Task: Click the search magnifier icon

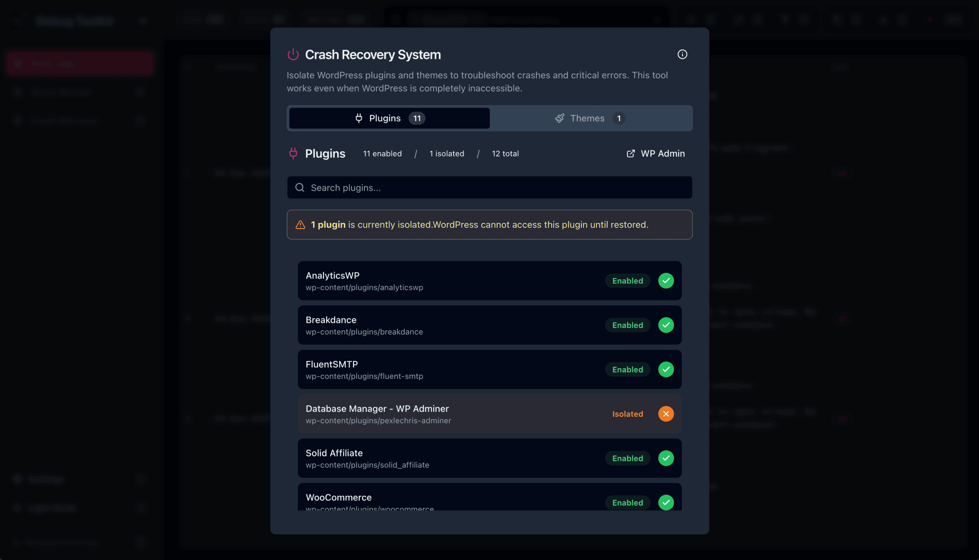Action: (300, 188)
